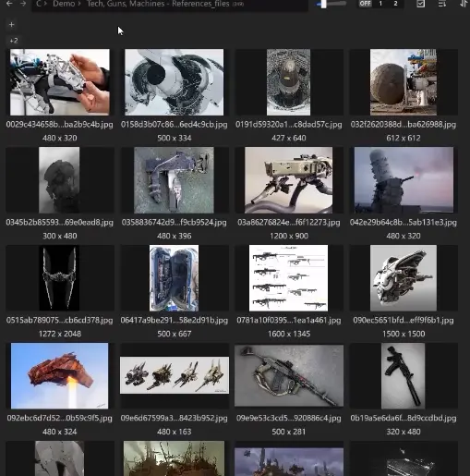Select filename 0191d59320a1...c8dad57c.jpg

point(289,125)
